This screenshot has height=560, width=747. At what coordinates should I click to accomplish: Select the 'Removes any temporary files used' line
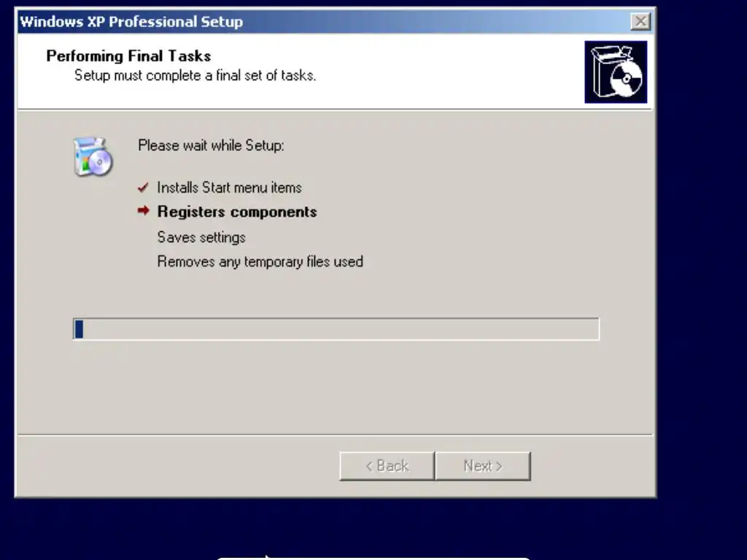click(x=260, y=262)
